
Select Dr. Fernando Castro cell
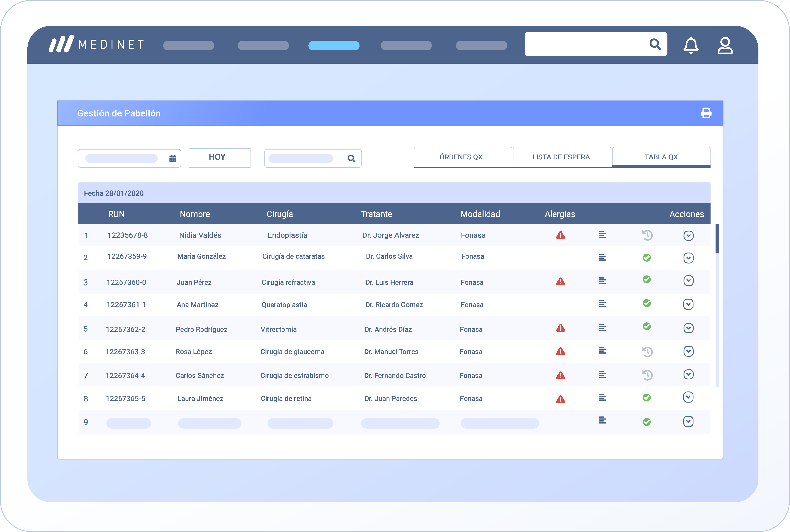coord(395,375)
